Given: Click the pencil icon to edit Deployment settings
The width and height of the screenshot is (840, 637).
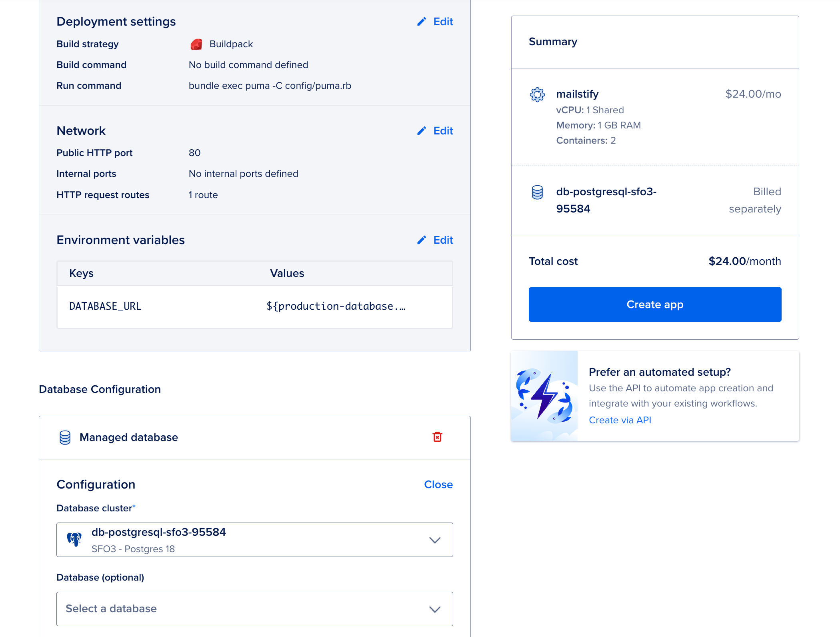Looking at the screenshot, I should point(421,22).
